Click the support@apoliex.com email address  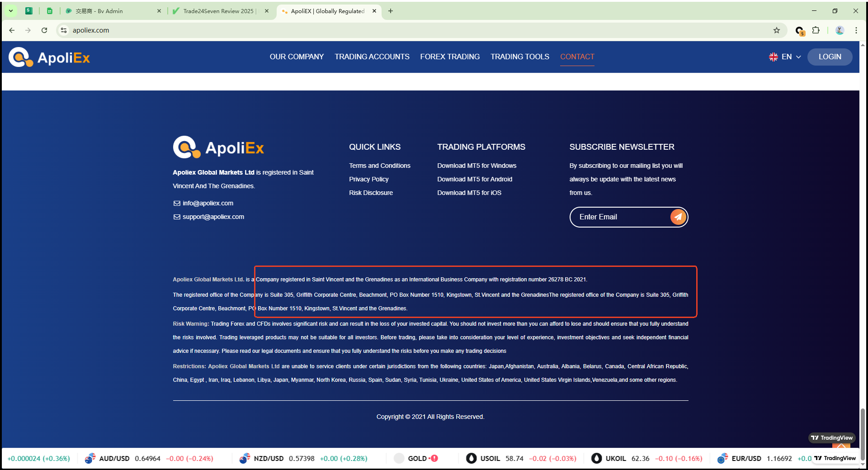[213, 217]
